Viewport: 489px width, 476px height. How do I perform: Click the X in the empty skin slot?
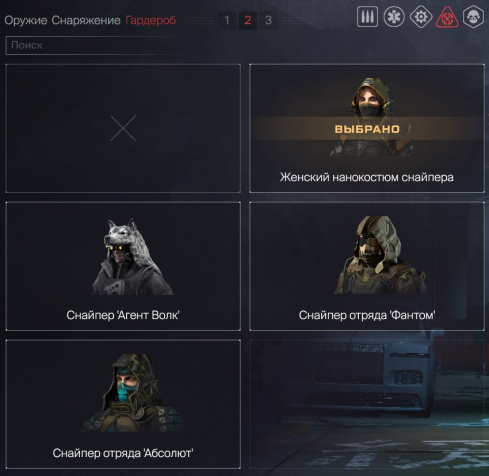pyautogui.click(x=123, y=128)
